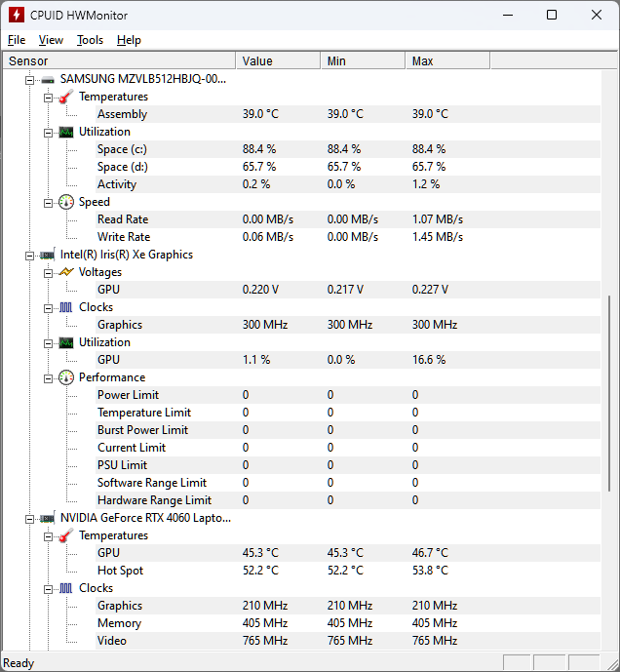
Task: Click the Voltages lightning wave icon
Action: click(65, 272)
